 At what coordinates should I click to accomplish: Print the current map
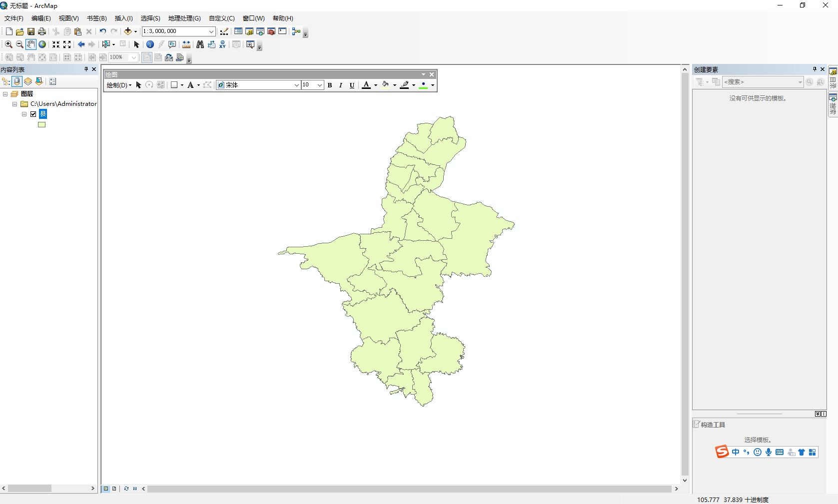(42, 31)
